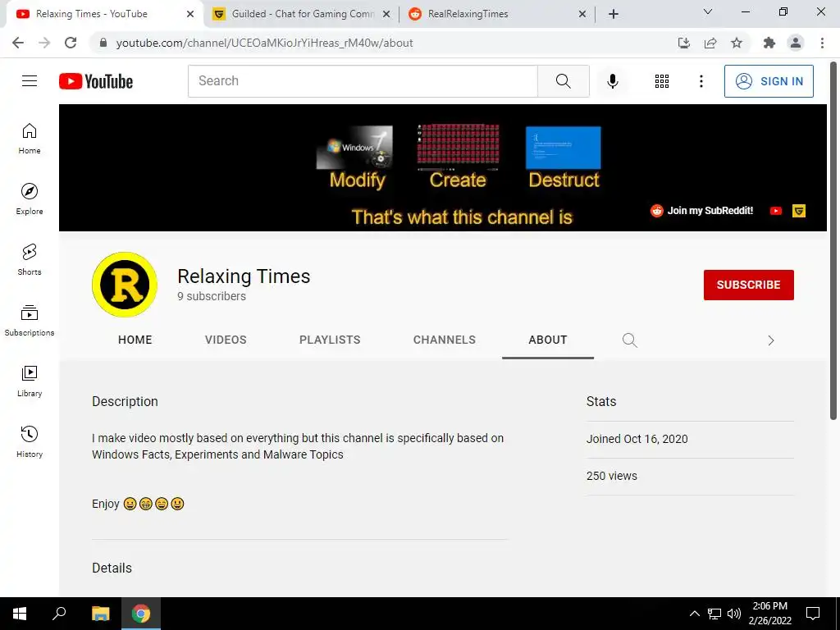Image resolution: width=840 pixels, height=630 pixels.
Task: Open network icon in system tray
Action: click(x=714, y=614)
